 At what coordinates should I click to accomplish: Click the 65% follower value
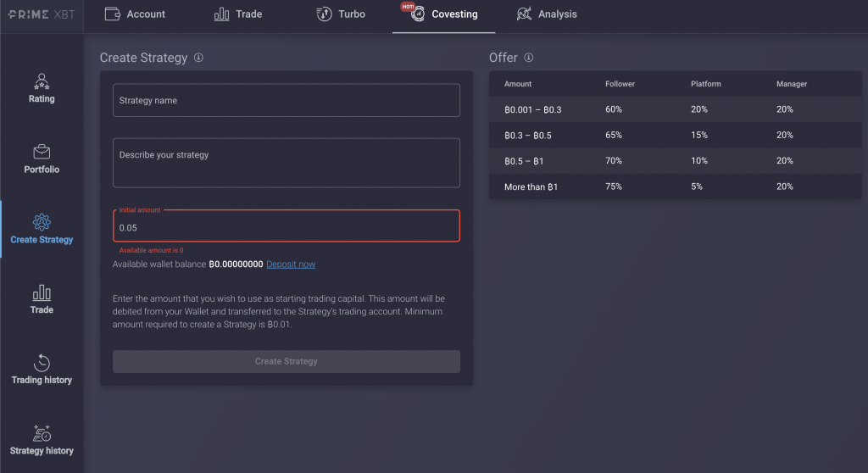(614, 135)
